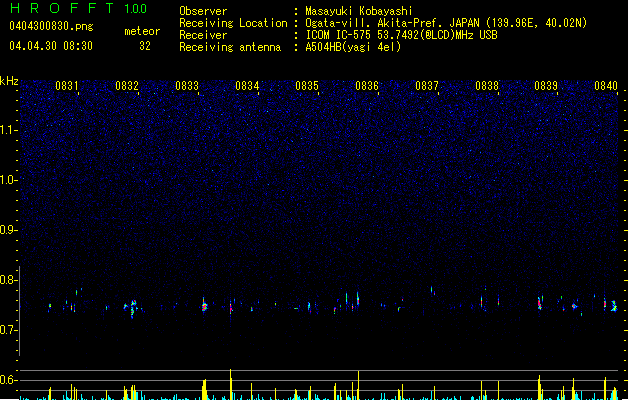The image size is (629, 400).
Task: Click the 0834 time marker
Action: pyautogui.click(x=247, y=86)
